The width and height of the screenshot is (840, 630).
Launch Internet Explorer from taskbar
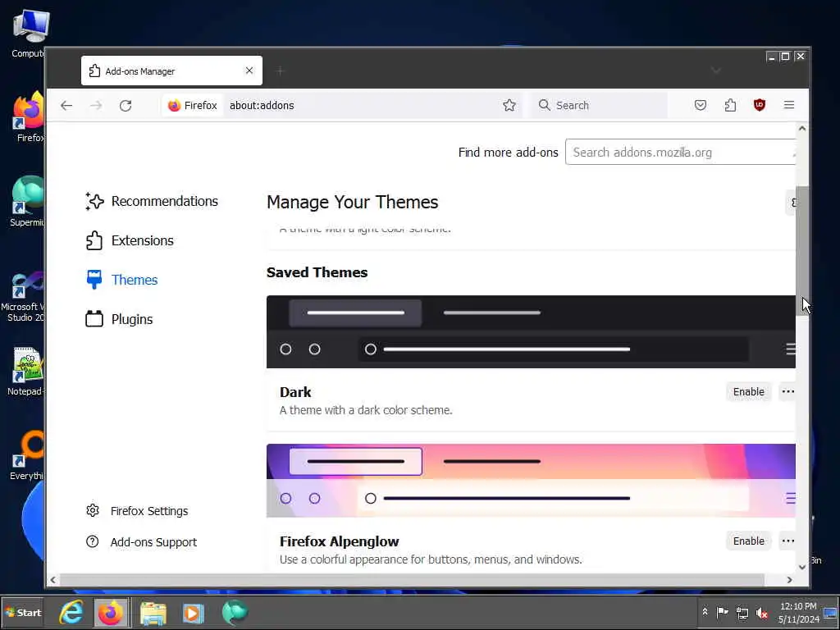coord(71,612)
